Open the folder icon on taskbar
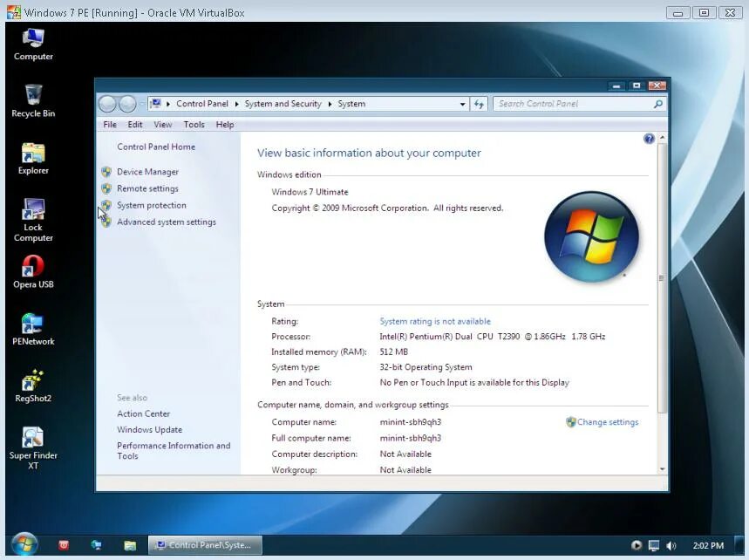749x560 pixels. coord(129,545)
